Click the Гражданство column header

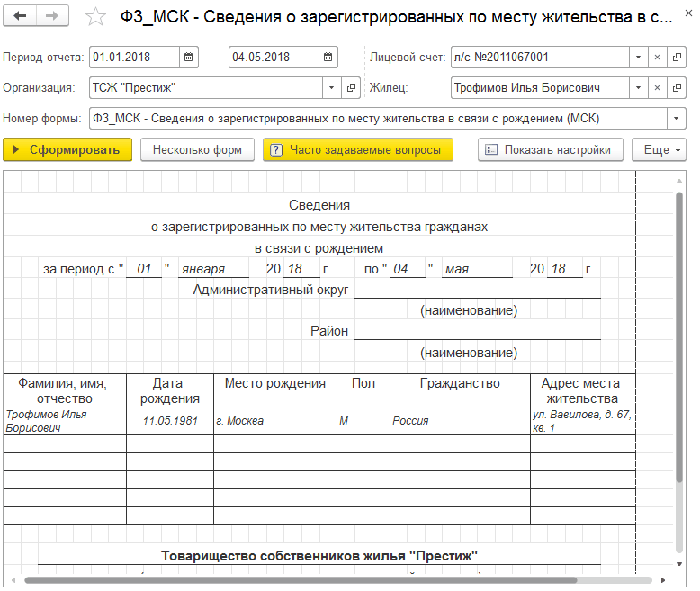[x=461, y=390]
